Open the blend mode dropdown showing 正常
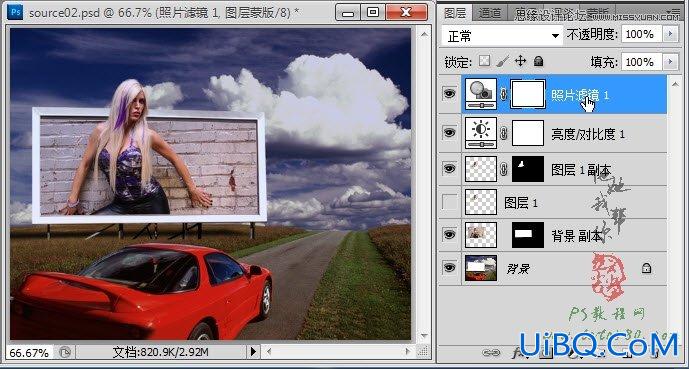The width and height of the screenshot is (689, 369). pyautogui.click(x=502, y=36)
